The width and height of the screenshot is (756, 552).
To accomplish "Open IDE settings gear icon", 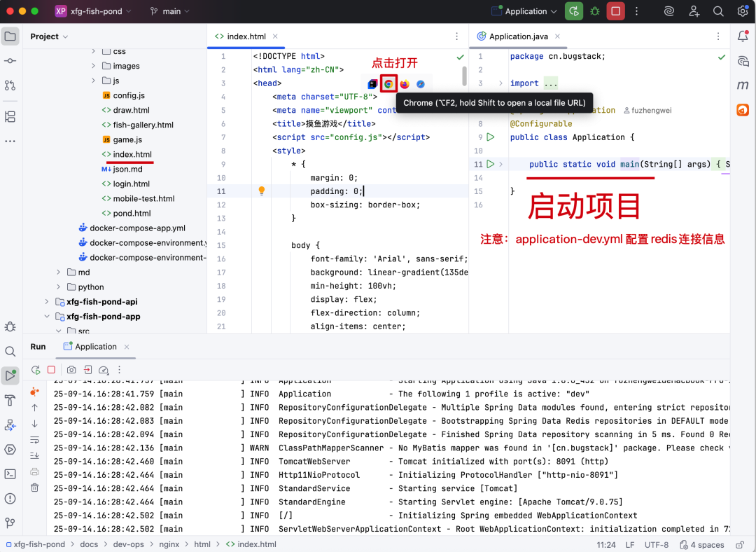I will 743,11.
